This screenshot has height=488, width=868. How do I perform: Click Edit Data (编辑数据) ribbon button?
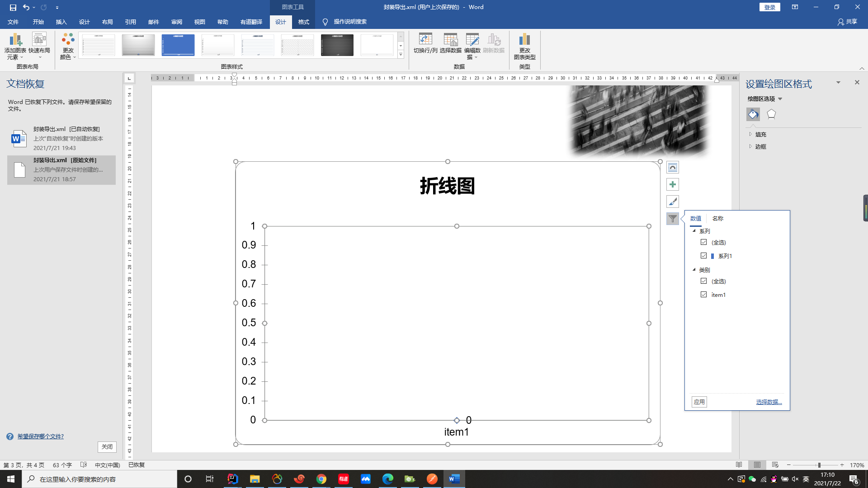tap(472, 46)
